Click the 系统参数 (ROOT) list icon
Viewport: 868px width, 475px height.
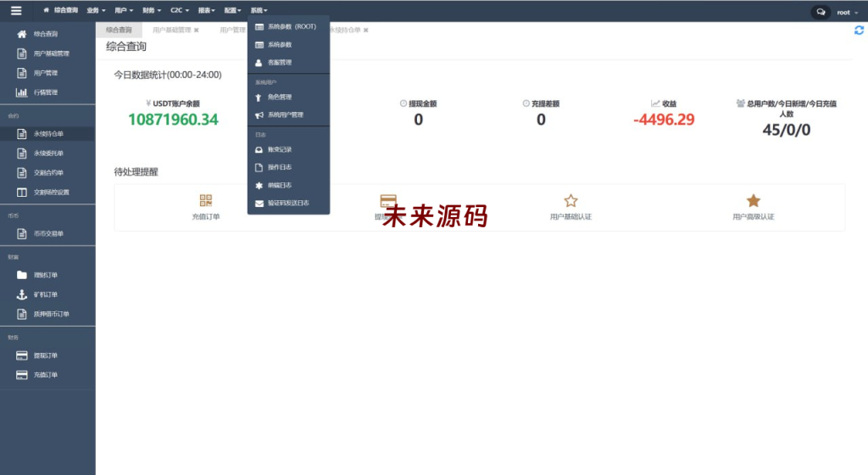click(x=259, y=26)
